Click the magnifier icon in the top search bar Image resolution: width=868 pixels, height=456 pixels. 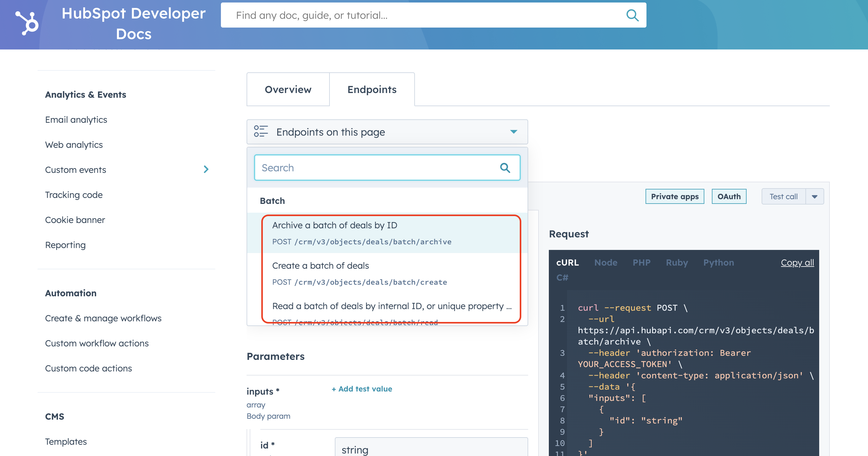[632, 15]
